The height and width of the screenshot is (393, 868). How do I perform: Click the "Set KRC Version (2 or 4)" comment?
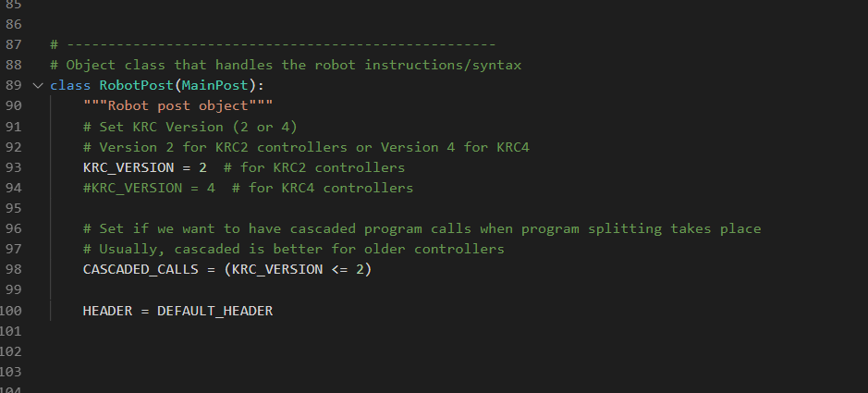coord(189,127)
